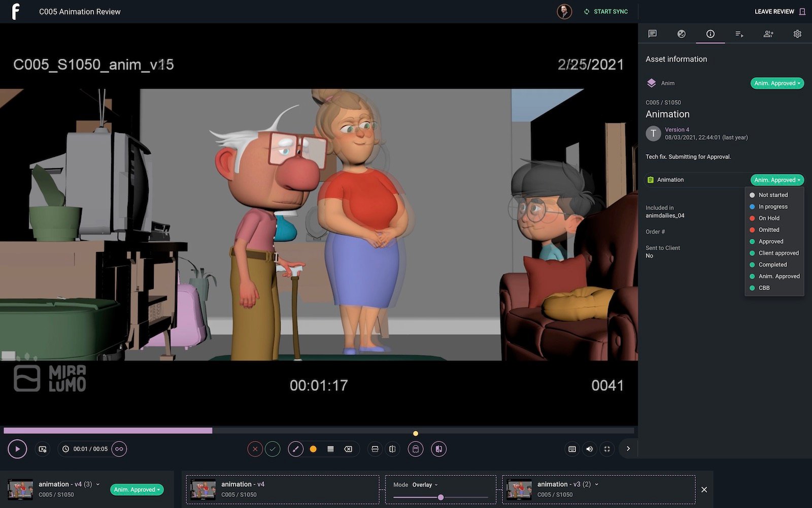The width and height of the screenshot is (812, 508).
Task: Open the playlist tab icon
Action: [x=739, y=34]
